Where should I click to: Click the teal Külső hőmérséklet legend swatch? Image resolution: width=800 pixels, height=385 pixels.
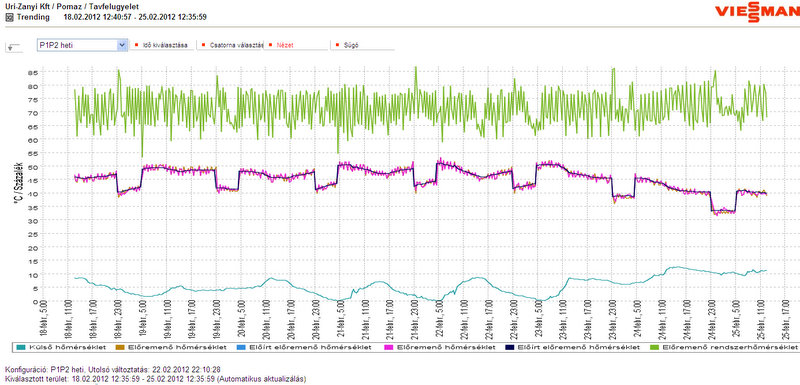click(21, 347)
